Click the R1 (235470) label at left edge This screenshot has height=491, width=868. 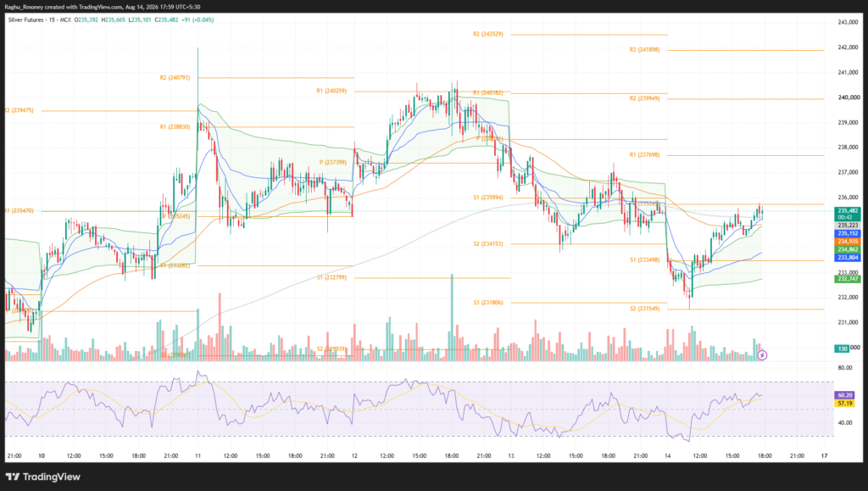pos(19,211)
